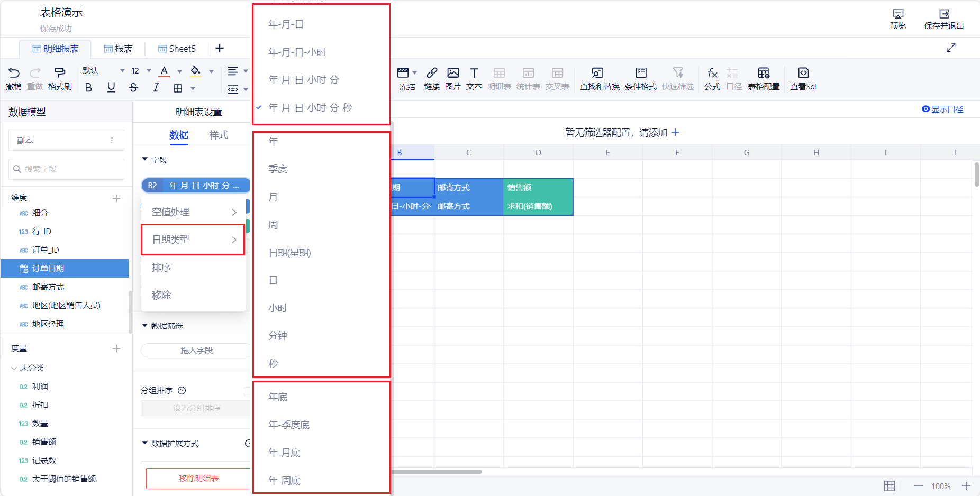
Task: Switch to the 报表 sheet tab
Action: [x=119, y=49]
